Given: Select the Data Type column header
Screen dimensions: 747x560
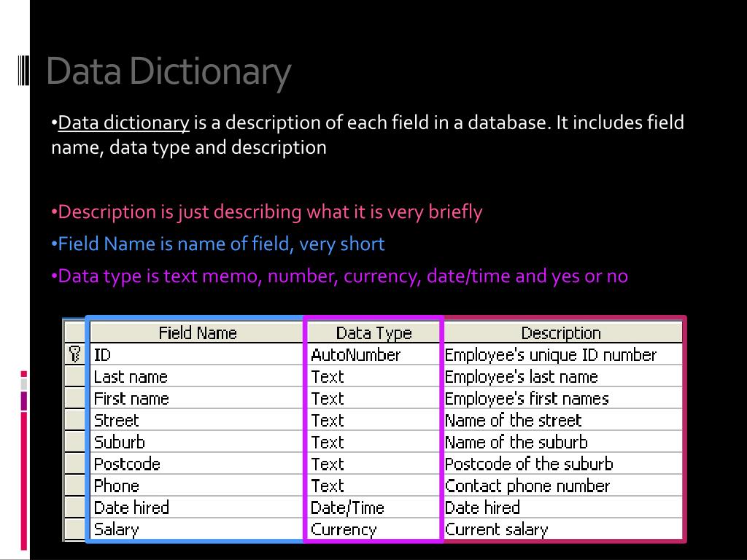Looking at the screenshot, I should [373, 332].
